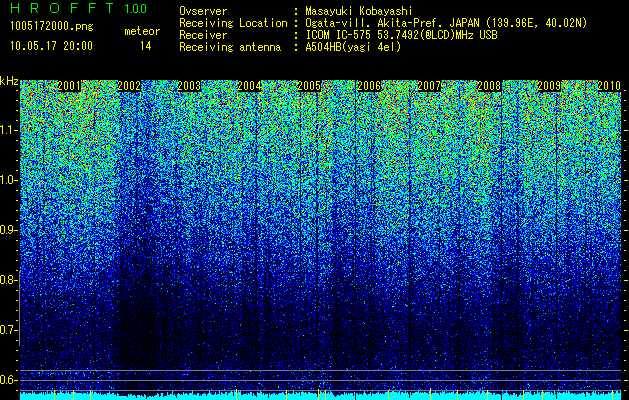629x400 pixels.
Task: Click the HROFFT program title
Action: point(62,8)
